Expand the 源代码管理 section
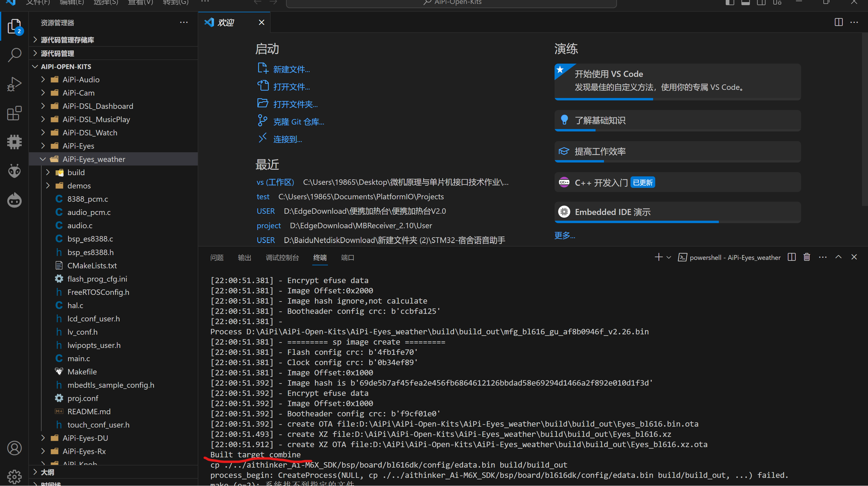Viewport: 868px width, 486px height. (x=113, y=53)
